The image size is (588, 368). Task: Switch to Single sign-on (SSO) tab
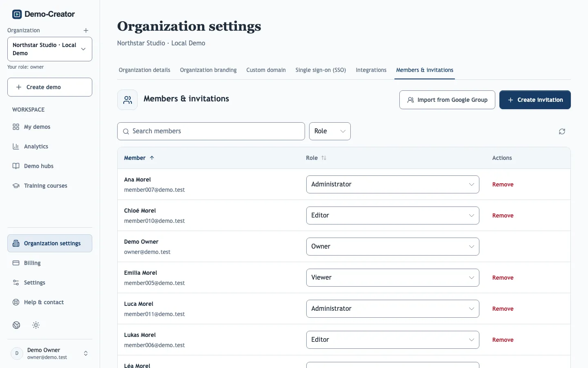(321, 70)
